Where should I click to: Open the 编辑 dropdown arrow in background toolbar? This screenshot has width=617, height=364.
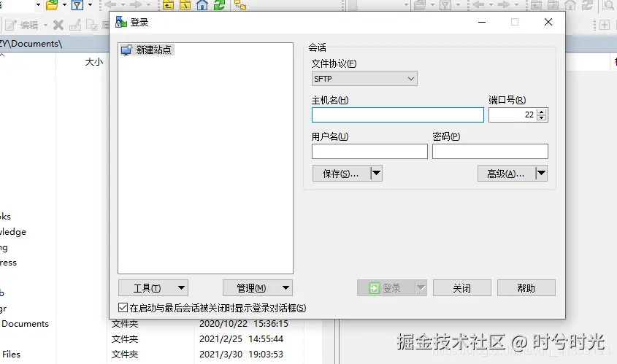(x=46, y=26)
